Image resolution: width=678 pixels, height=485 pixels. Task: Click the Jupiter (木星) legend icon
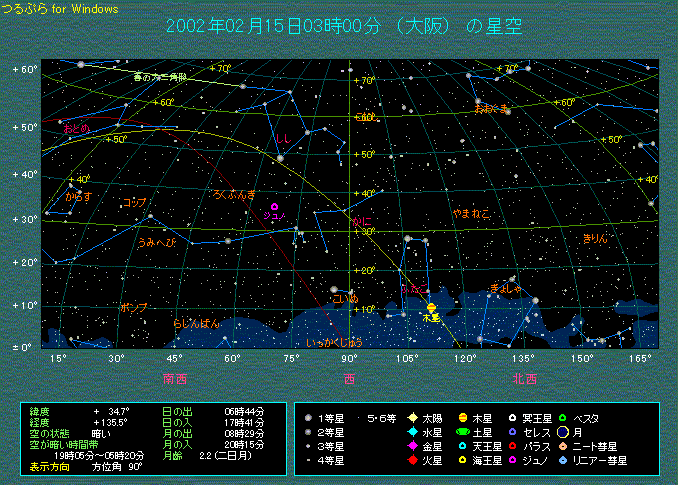[x=462, y=418]
